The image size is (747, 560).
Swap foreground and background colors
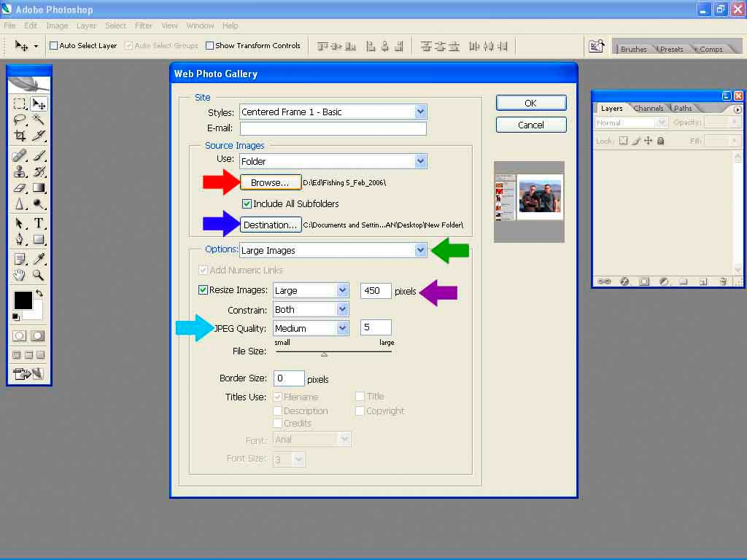coord(39,293)
